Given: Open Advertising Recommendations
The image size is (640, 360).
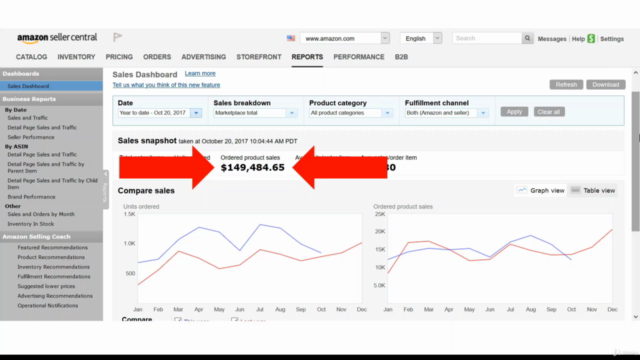Looking at the screenshot, I should click(x=55, y=296).
